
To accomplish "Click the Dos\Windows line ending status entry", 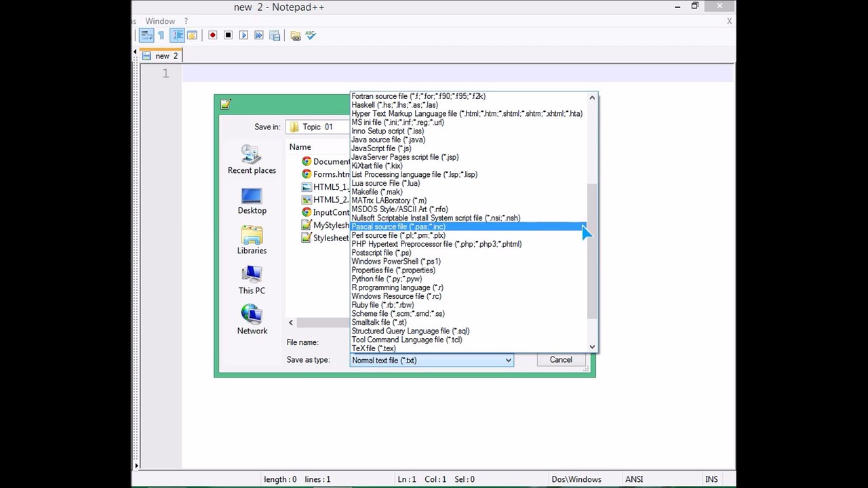I will (x=576, y=479).
